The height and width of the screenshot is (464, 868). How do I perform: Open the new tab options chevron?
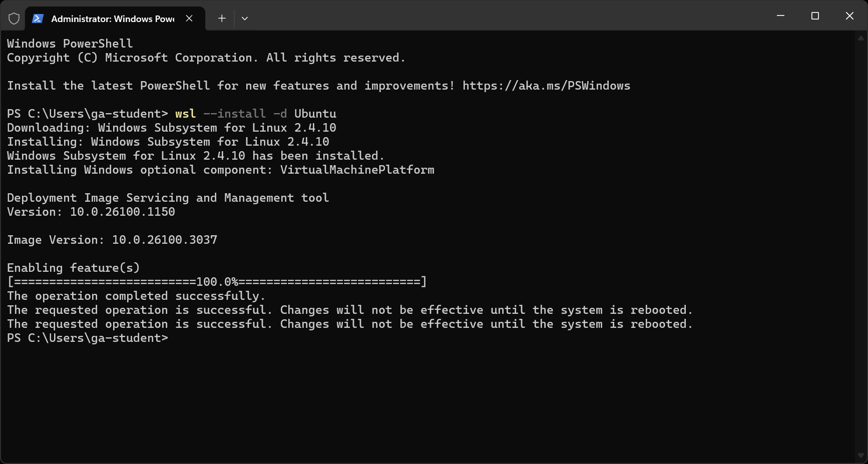[x=245, y=18]
